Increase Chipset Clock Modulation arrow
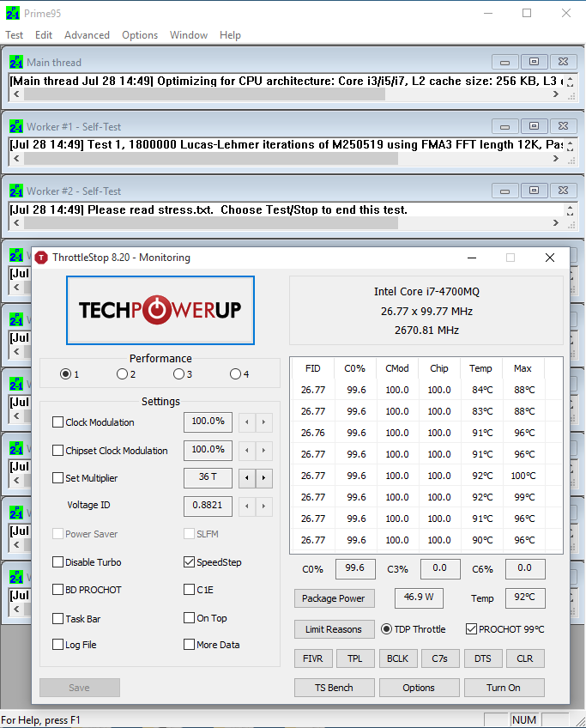This screenshot has height=728, width=586. [x=263, y=451]
